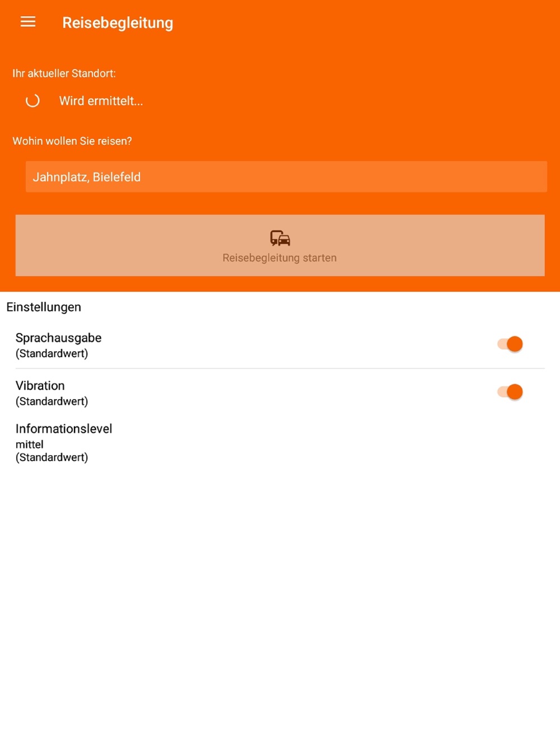Open the hamburger navigation menu
Image resolution: width=560 pixels, height=747 pixels.
pyautogui.click(x=28, y=22)
